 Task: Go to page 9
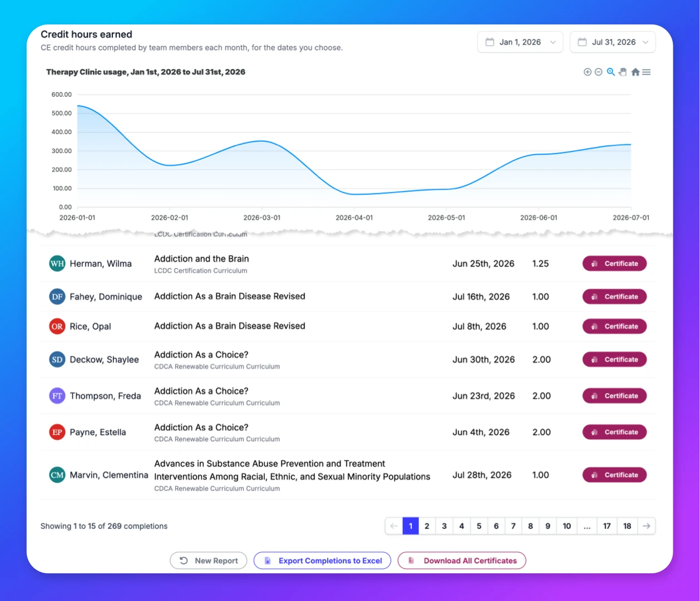[548, 526]
